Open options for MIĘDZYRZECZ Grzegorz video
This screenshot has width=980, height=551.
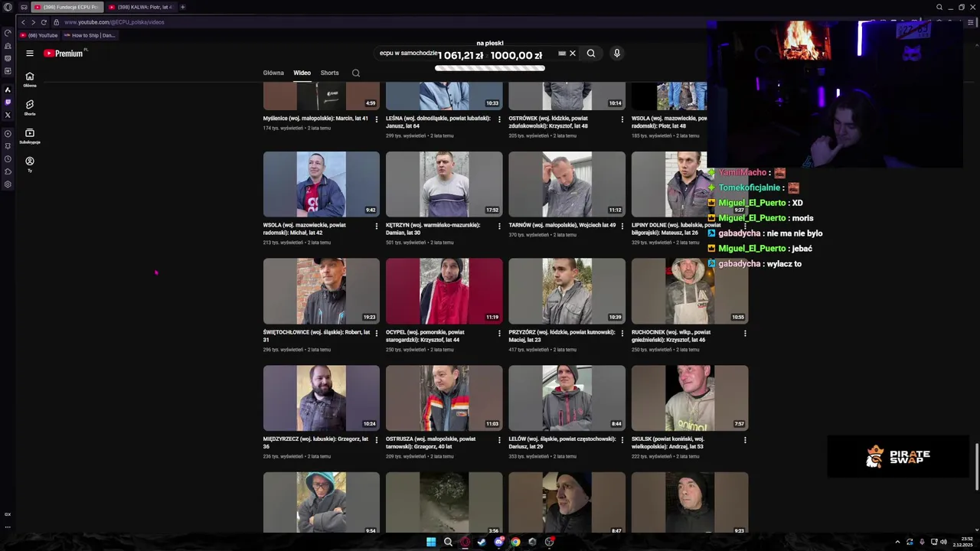[376, 441]
